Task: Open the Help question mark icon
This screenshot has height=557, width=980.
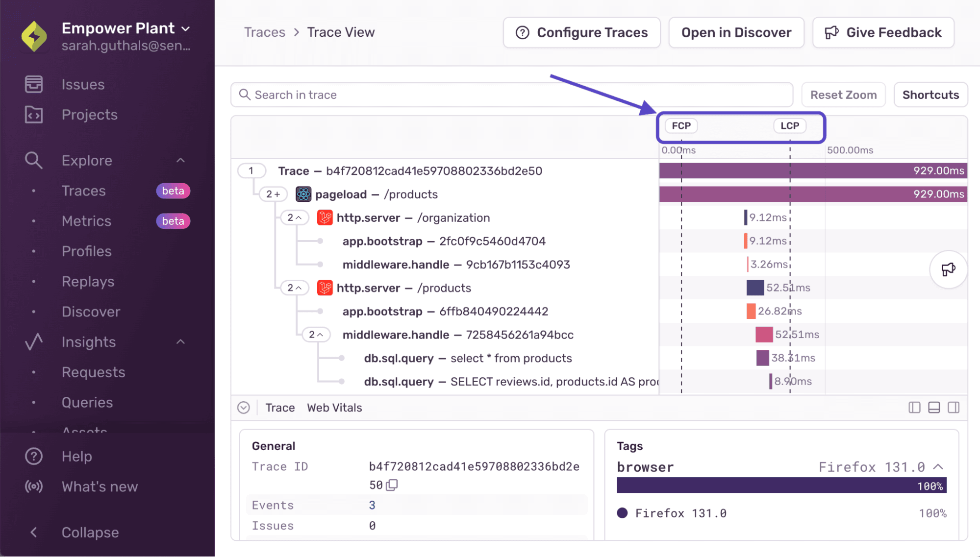Action: point(34,456)
